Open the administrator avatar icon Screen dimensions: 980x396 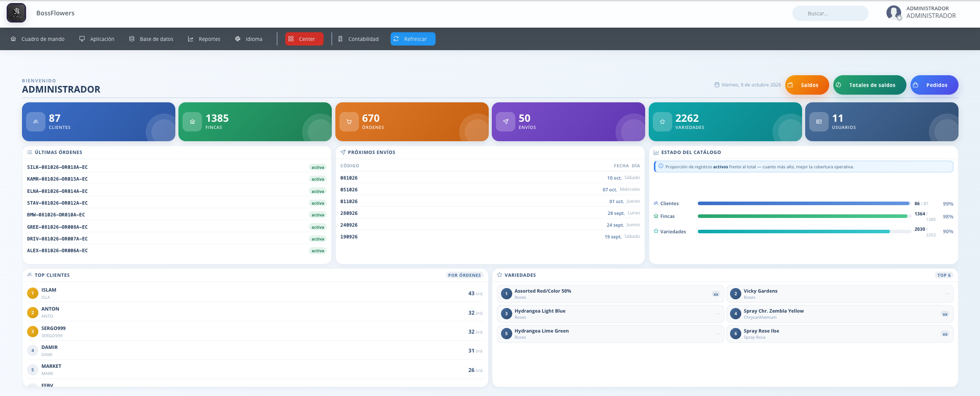click(894, 13)
